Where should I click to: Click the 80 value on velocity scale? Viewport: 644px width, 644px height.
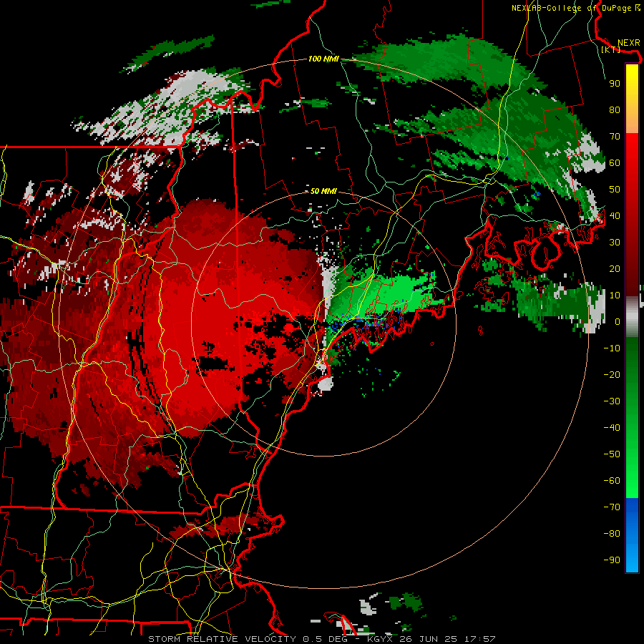coord(615,109)
